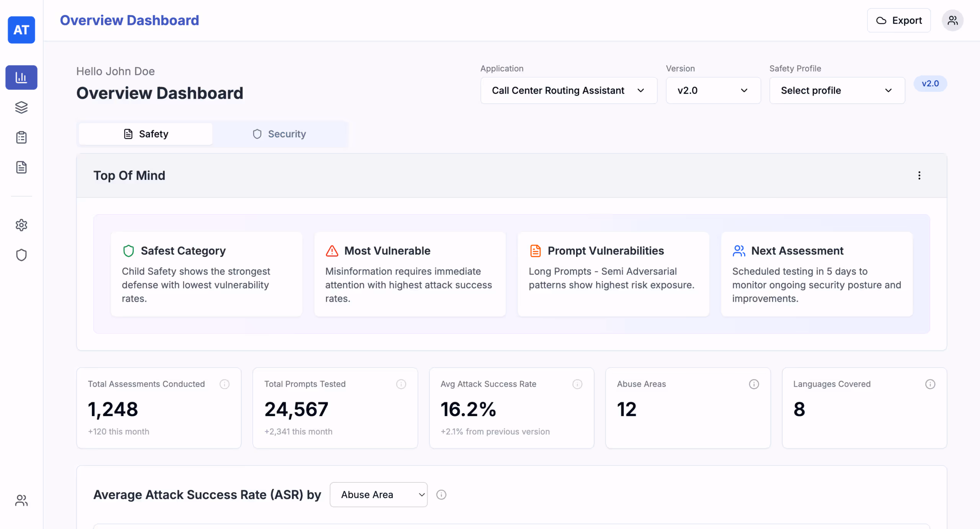This screenshot has width=980, height=529.
Task: Open the clipboard list sidebar icon
Action: pos(21,137)
